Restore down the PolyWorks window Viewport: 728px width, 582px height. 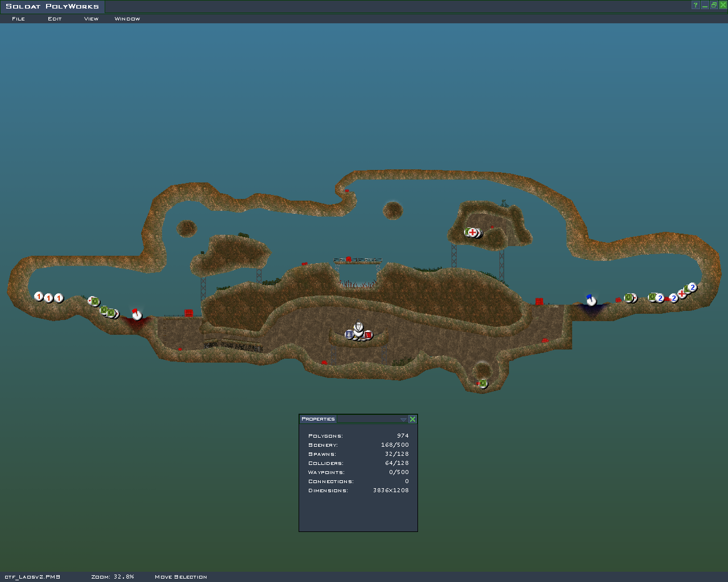point(713,5)
